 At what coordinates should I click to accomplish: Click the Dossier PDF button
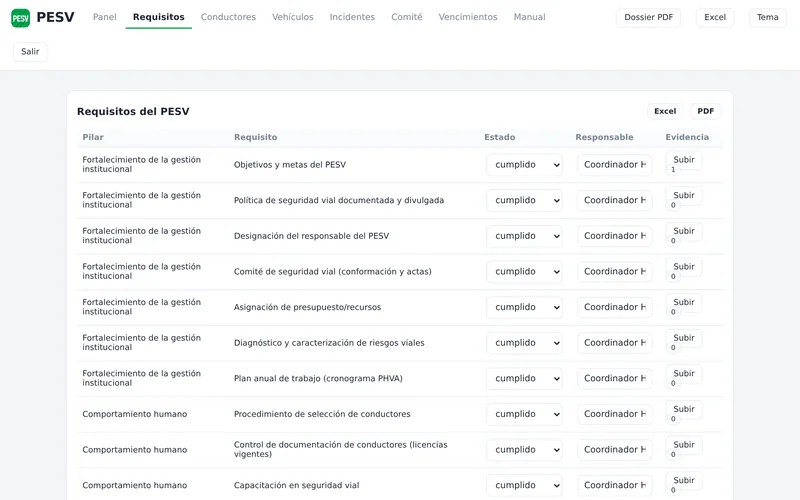tap(648, 17)
